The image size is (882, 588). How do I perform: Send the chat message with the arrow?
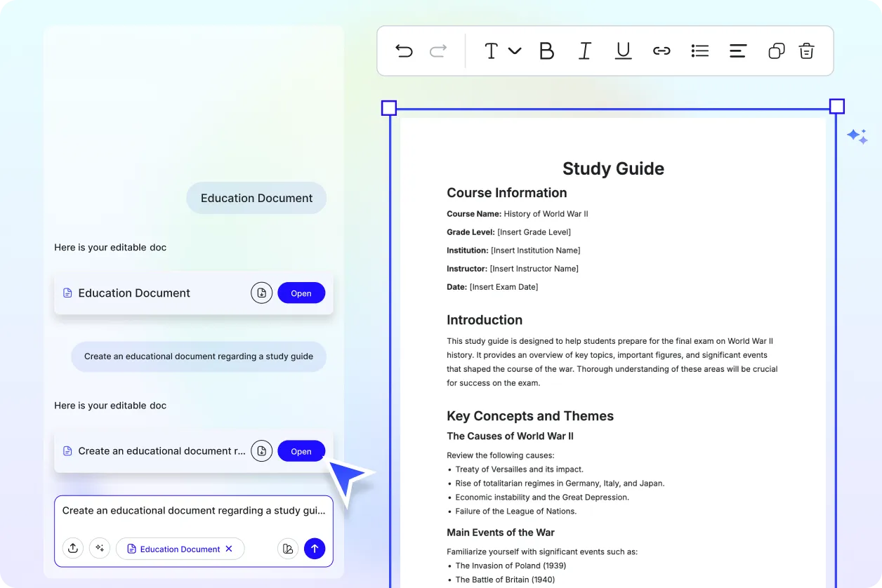pyautogui.click(x=315, y=548)
